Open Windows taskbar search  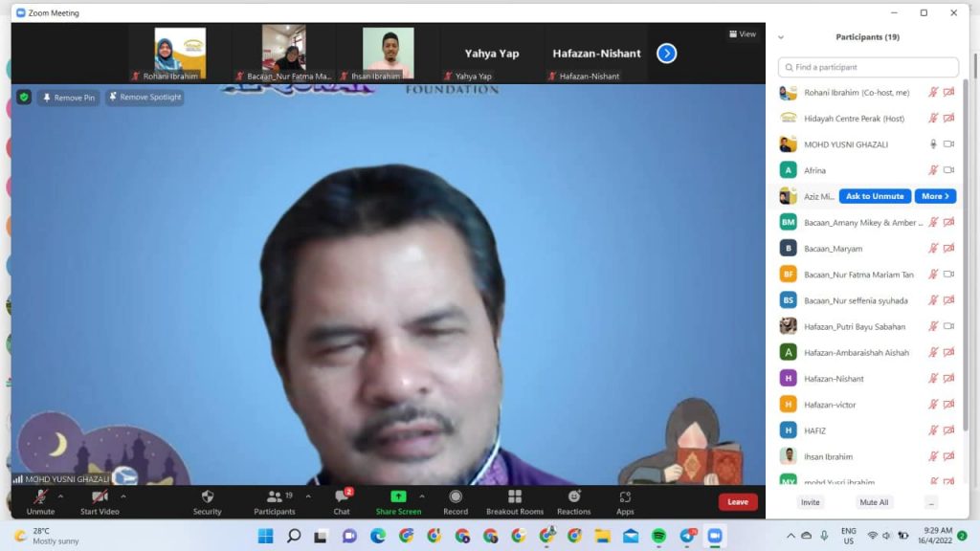pyautogui.click(x=293, y=536)
